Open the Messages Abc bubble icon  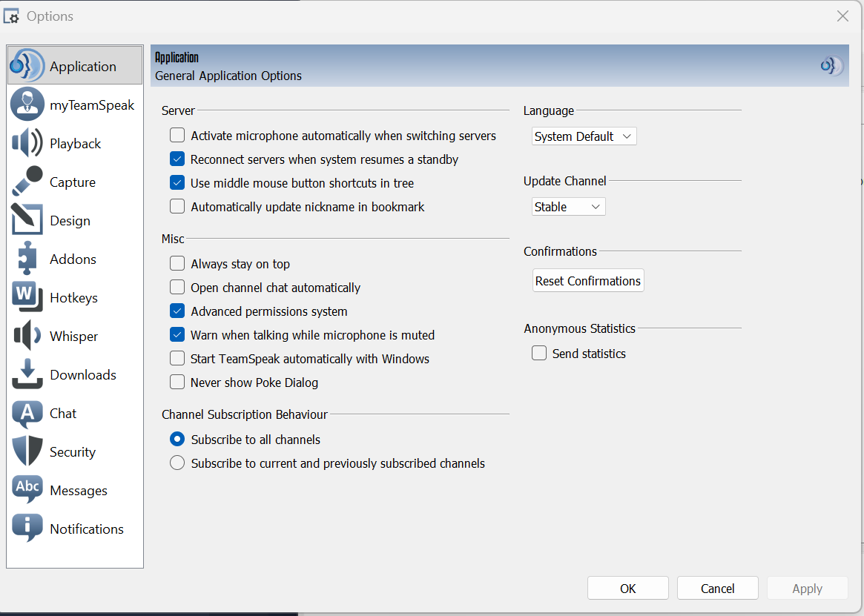(x=27, y=489)
